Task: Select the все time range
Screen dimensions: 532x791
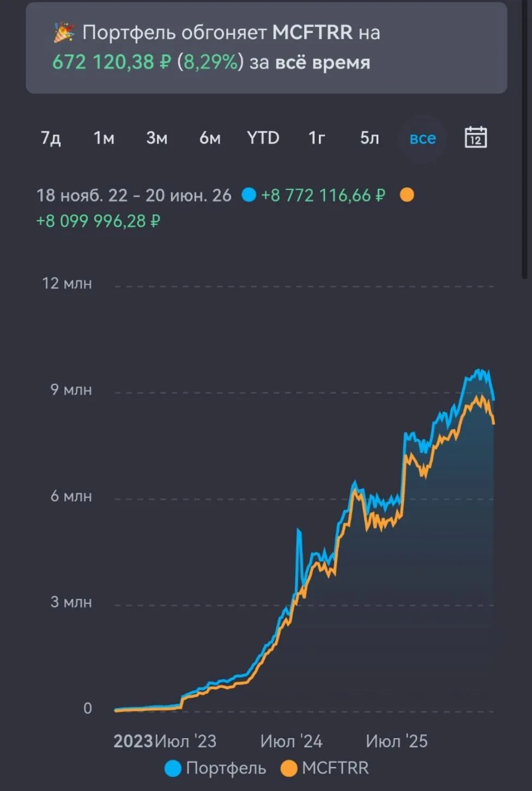Action: (x=422, y=138)
